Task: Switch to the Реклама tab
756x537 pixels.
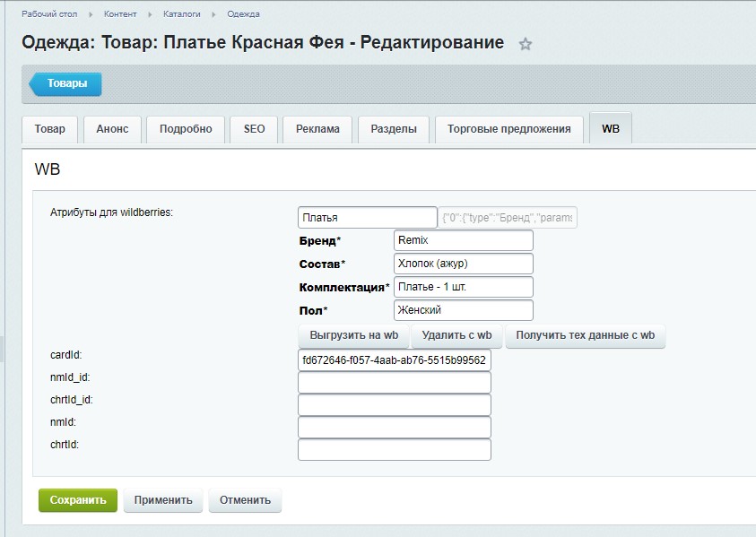Action: pyautogui.click(x=317, y=129)
